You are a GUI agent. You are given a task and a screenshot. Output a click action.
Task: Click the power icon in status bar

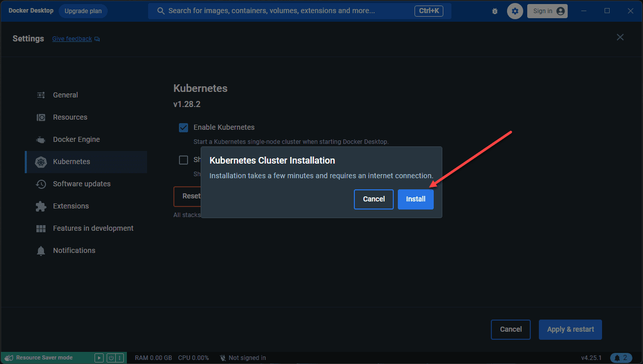111,358
